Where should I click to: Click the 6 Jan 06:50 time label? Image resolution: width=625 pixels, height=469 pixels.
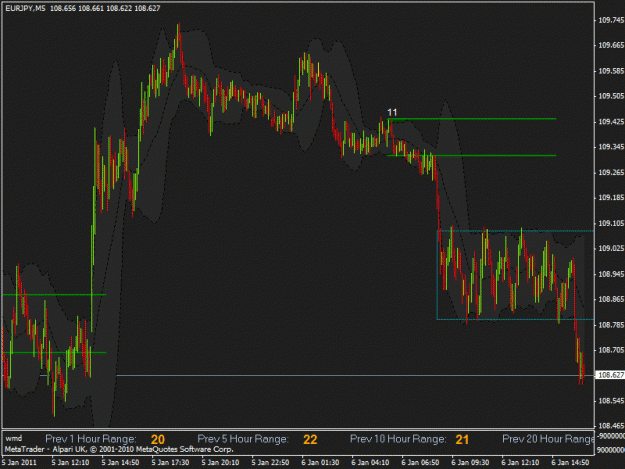(x=420, y=463)
